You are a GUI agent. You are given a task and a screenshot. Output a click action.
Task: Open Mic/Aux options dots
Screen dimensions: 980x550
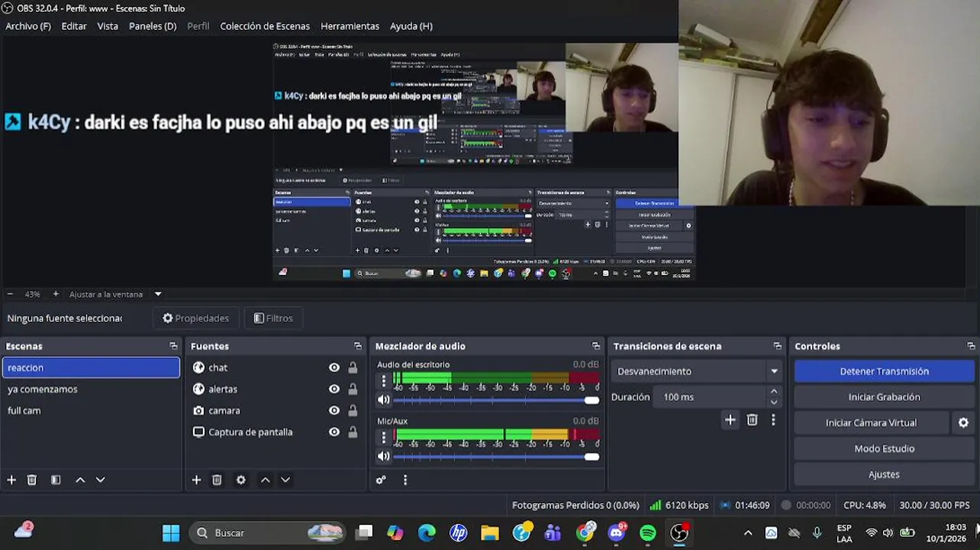point(384,437)
